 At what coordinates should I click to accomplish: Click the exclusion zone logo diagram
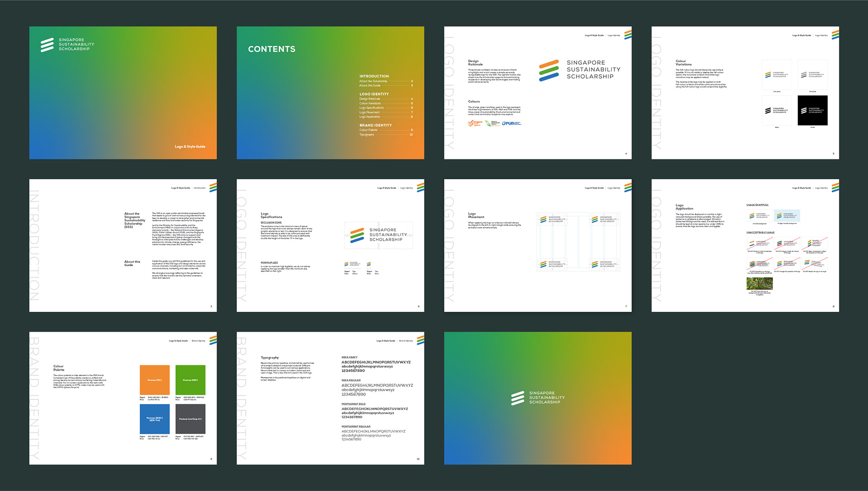(378, 235)
